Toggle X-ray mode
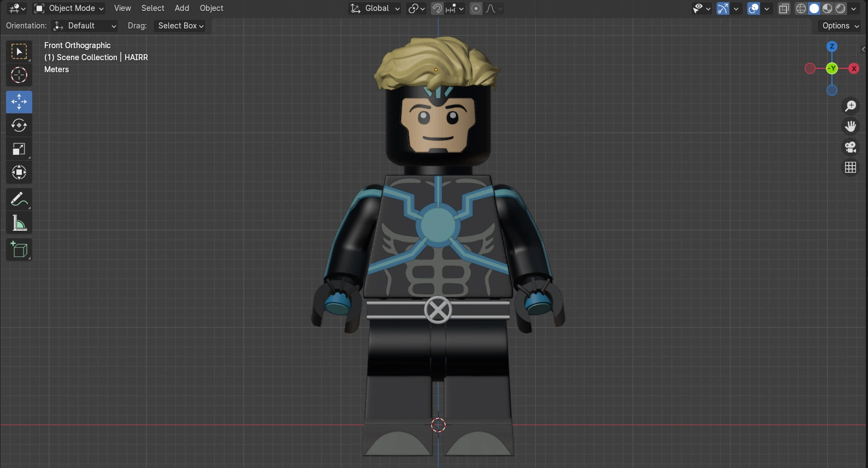Screen dimensions: 868x468 pos(784,8)
